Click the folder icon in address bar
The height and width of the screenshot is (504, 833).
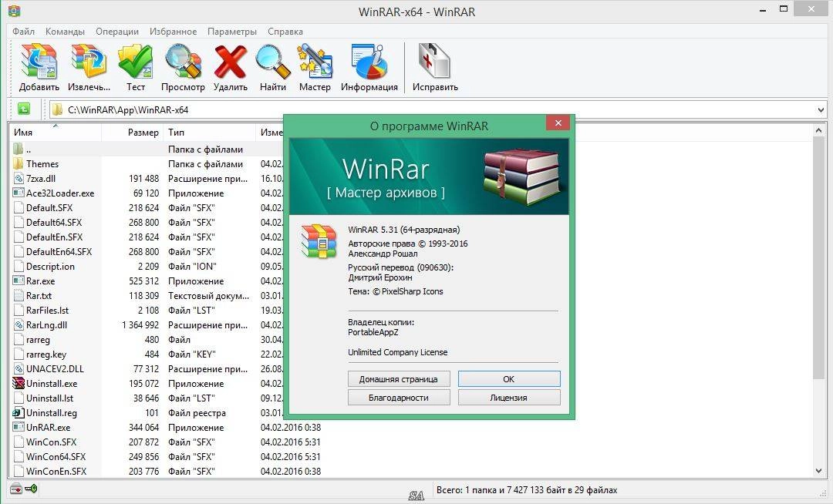coord(57,110)
